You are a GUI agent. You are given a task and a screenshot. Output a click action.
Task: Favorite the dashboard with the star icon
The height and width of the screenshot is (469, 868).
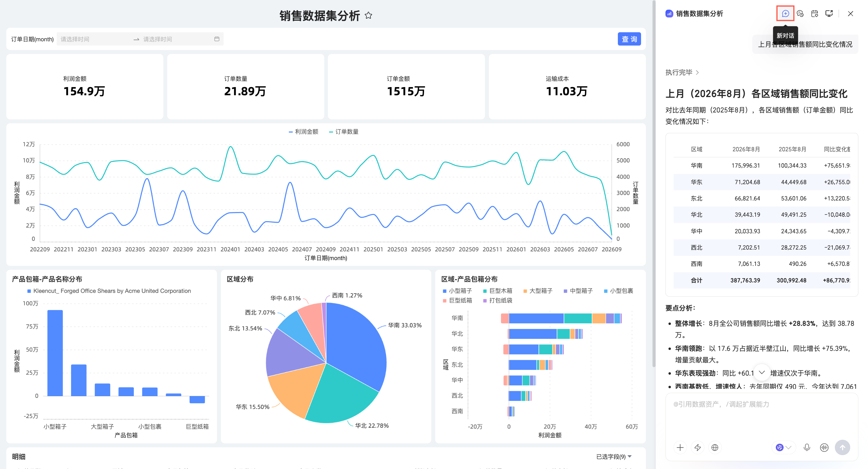click(x=368, y=15)
